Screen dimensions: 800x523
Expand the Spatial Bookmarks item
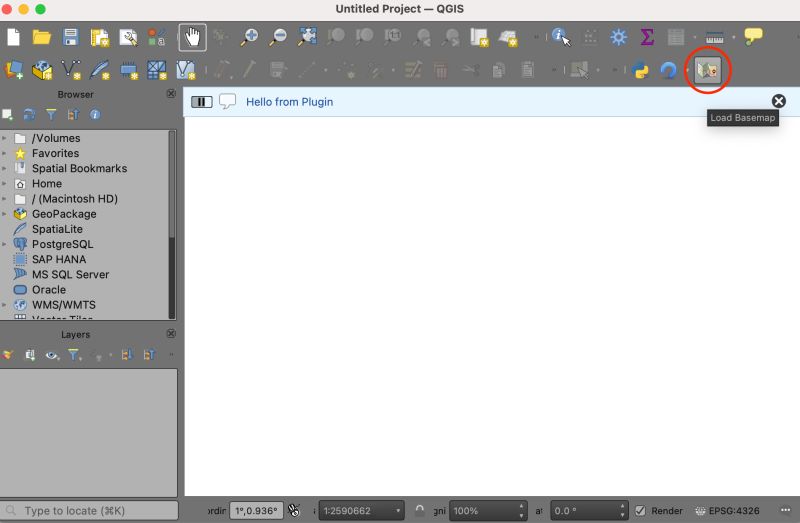point(5,168)
